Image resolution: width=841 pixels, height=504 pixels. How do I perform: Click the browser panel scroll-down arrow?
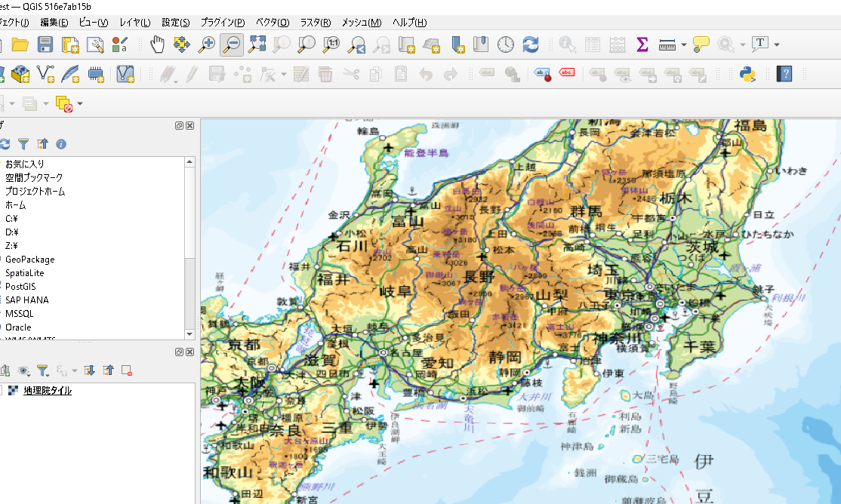point(190,333)
